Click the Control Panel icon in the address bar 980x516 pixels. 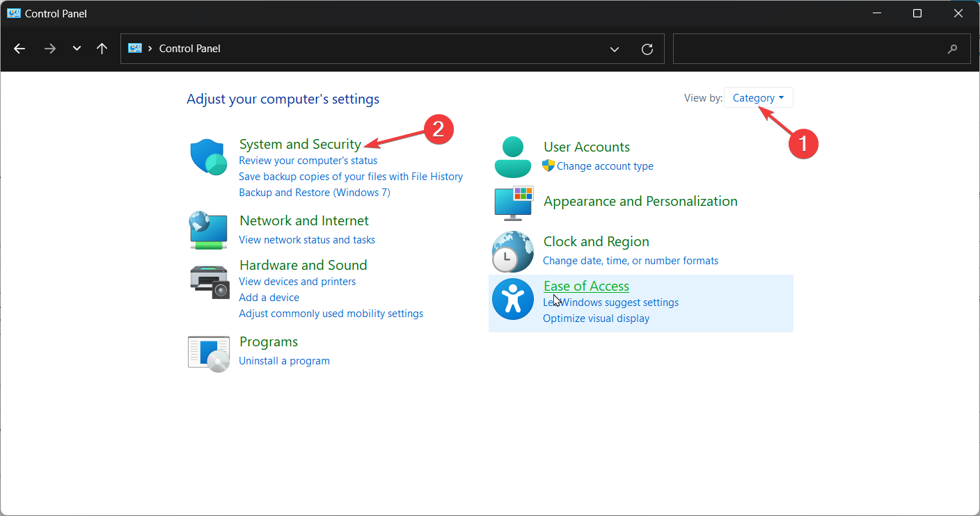click(135, 48)
